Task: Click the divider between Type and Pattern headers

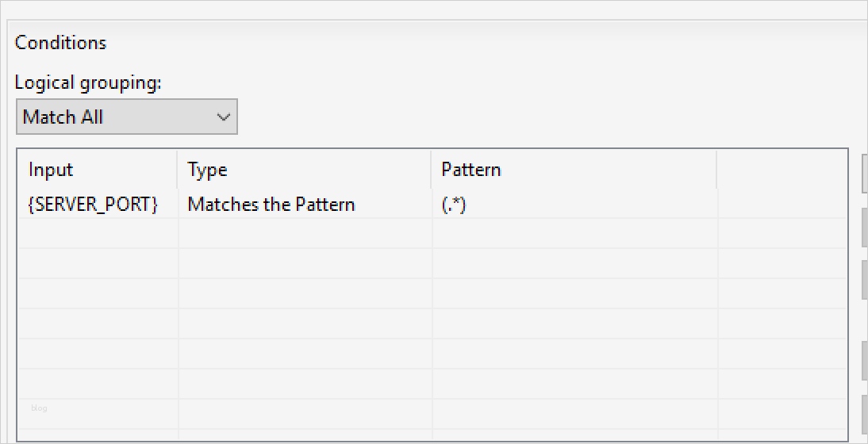Action: coord(432,170)
